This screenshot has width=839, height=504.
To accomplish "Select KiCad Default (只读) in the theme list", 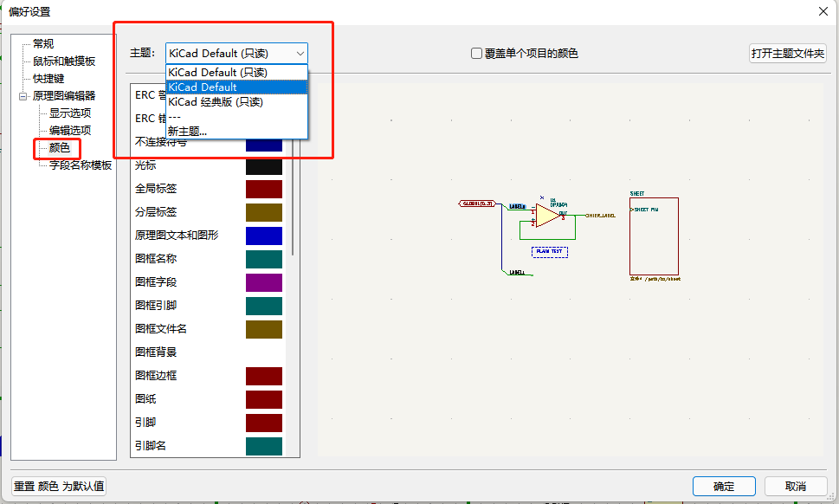I will [236, 72].
